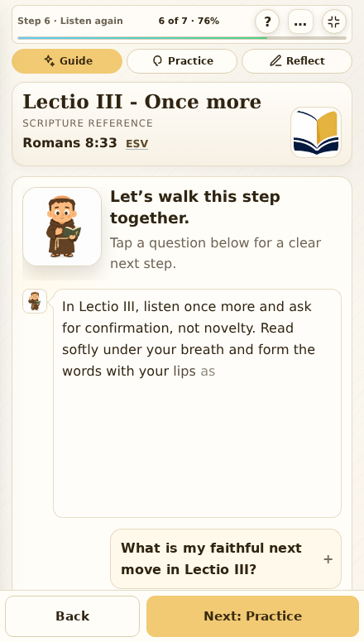
Task: Open the question mark help button
Action: [x=267, y=22]
